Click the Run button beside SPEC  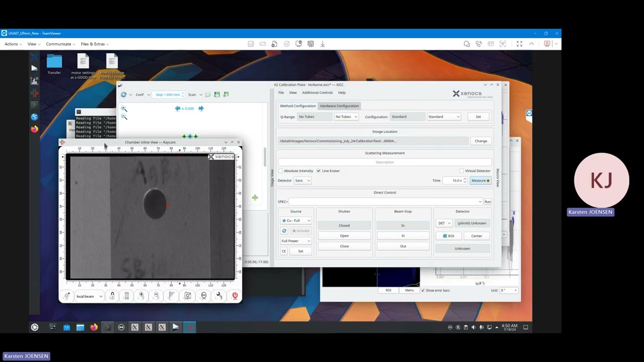[488, 202]
